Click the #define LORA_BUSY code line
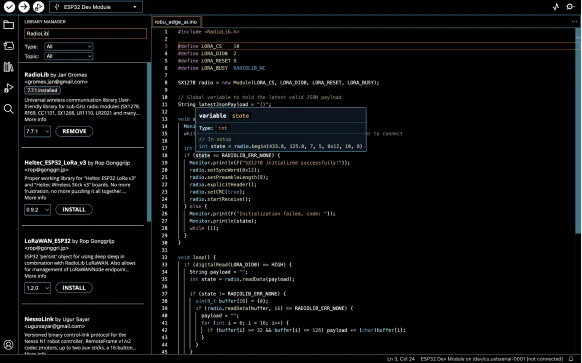Screen dimensions: 582x363 click(x=222, y=68)
